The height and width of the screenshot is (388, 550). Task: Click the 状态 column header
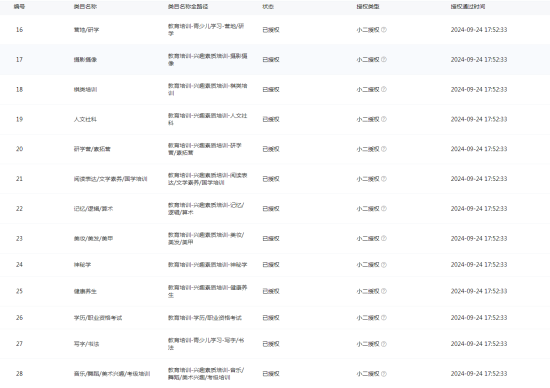268,7
